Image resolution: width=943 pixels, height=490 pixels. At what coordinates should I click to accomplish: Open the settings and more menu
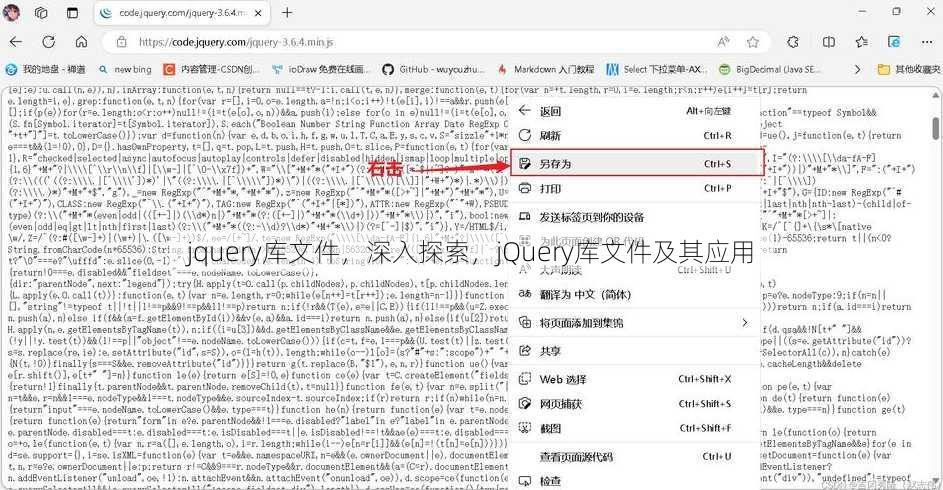(927, 41)
